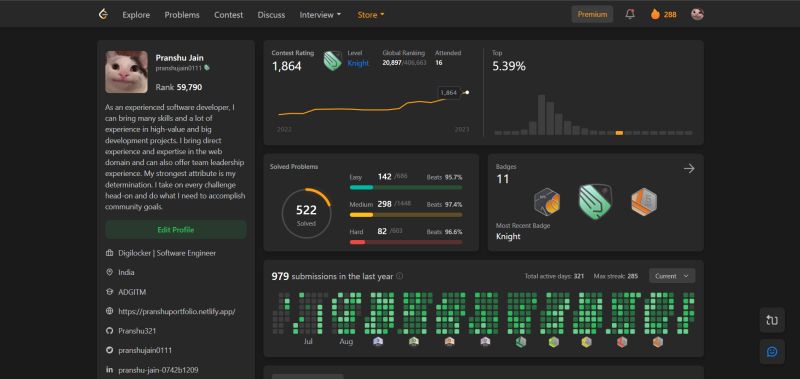Viewport: 800px width, 379px height.
Task: Open the Current year dropdown
Action: 671,276
